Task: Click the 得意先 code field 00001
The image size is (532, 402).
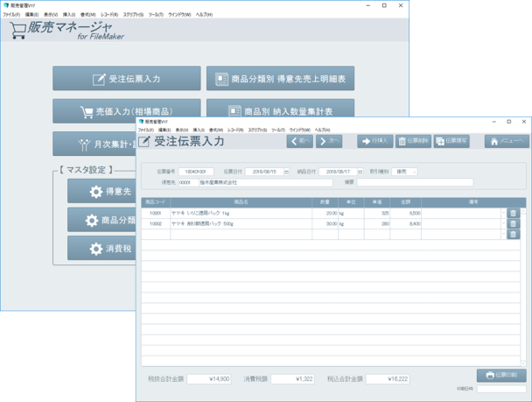Action: 188,183
